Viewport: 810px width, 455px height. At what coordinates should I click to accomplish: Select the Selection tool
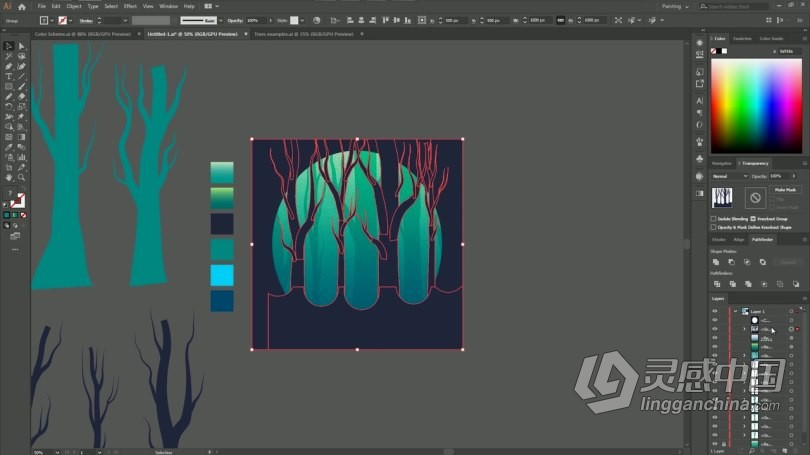click(9, 46)
